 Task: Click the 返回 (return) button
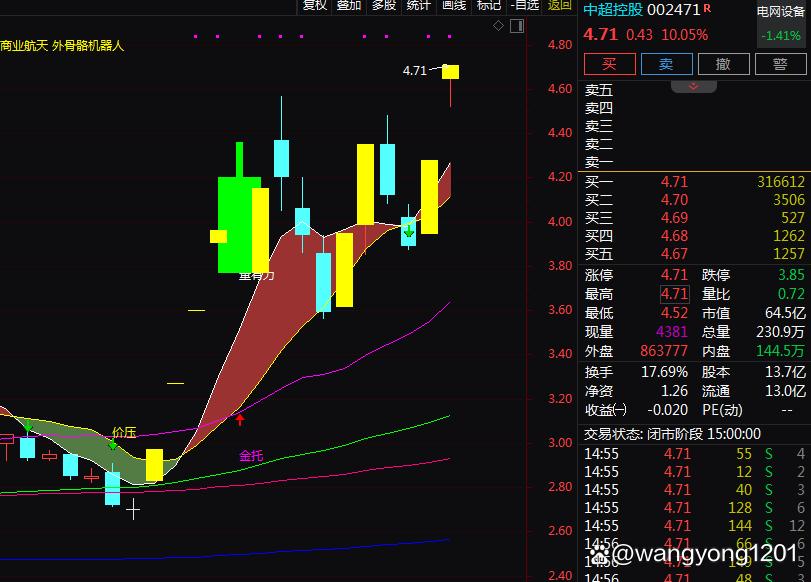point(560,6)
